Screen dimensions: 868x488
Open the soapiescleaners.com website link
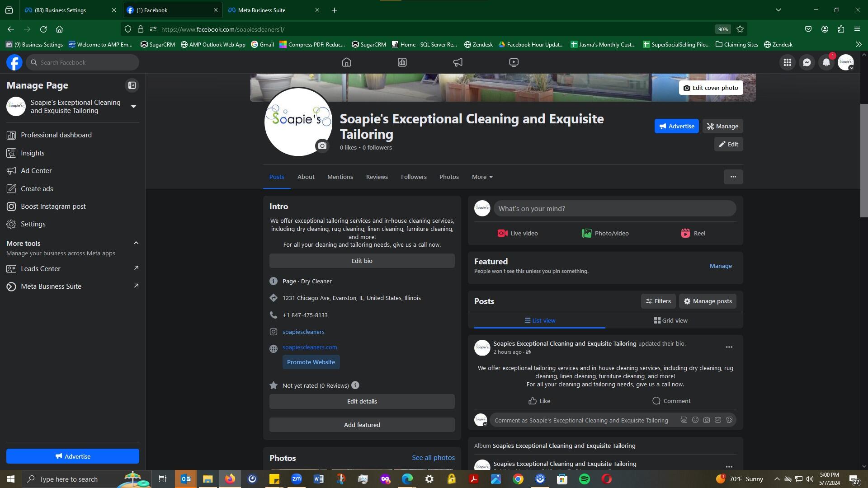click(x=309, y=347)
